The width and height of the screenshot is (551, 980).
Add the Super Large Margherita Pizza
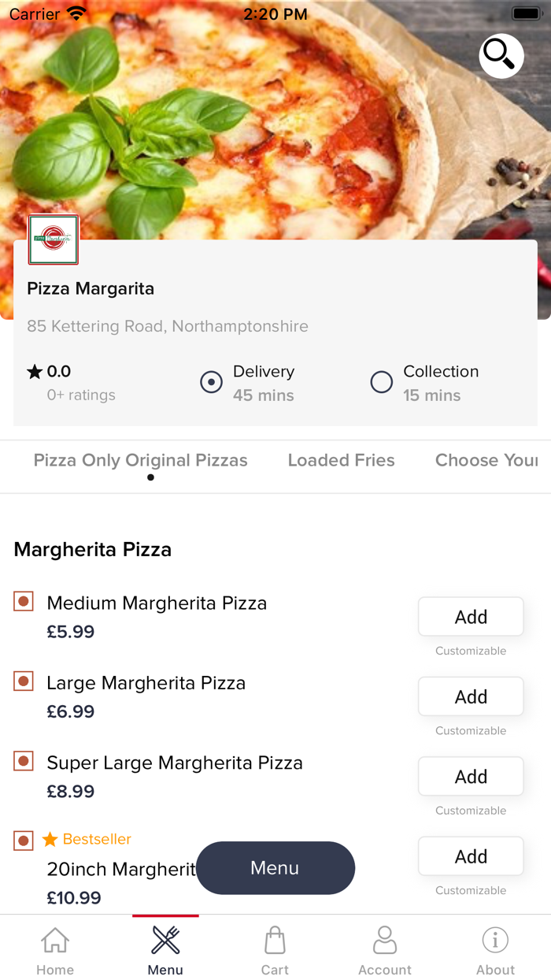[470, 776]
